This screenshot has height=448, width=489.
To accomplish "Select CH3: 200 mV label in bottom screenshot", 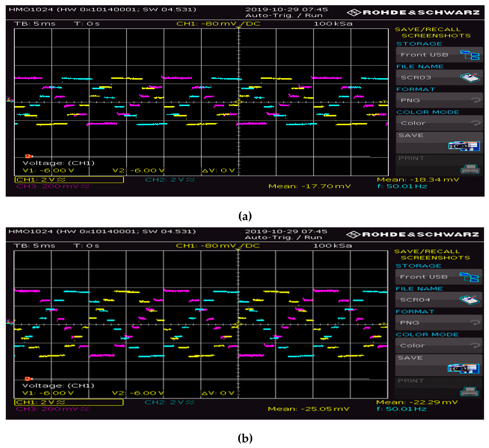I will pos(52,409).
